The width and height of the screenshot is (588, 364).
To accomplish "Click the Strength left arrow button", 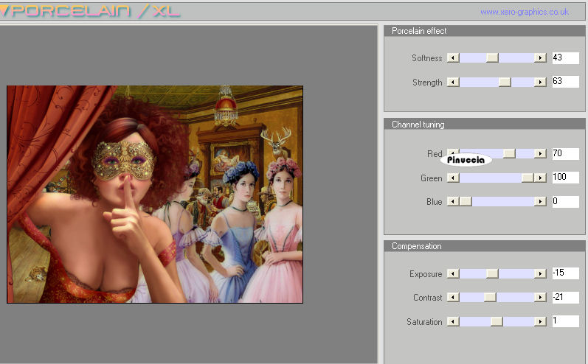I will [x=453, y=82].
